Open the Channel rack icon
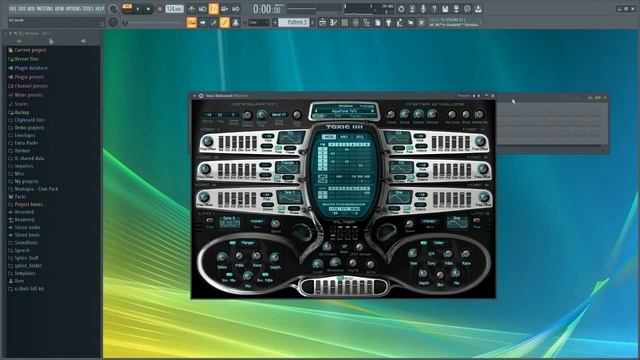 pyautogui.click(x=344, y=22)
